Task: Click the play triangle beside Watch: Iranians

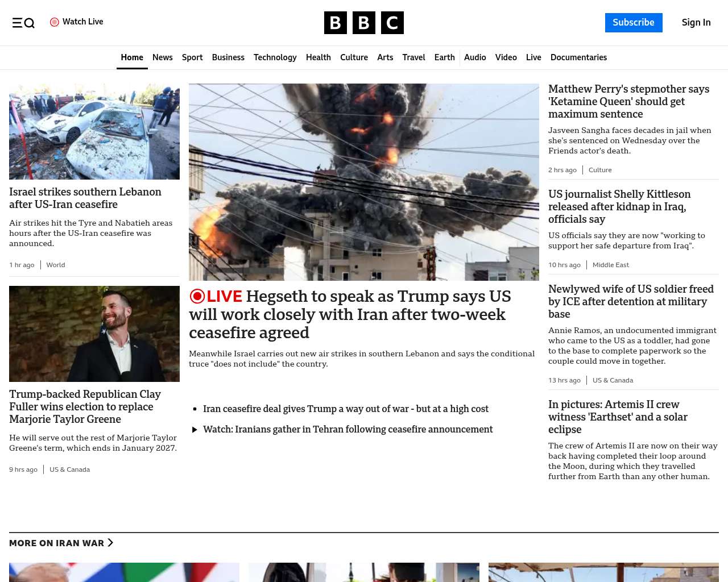Action: click(x=195, y=430)
